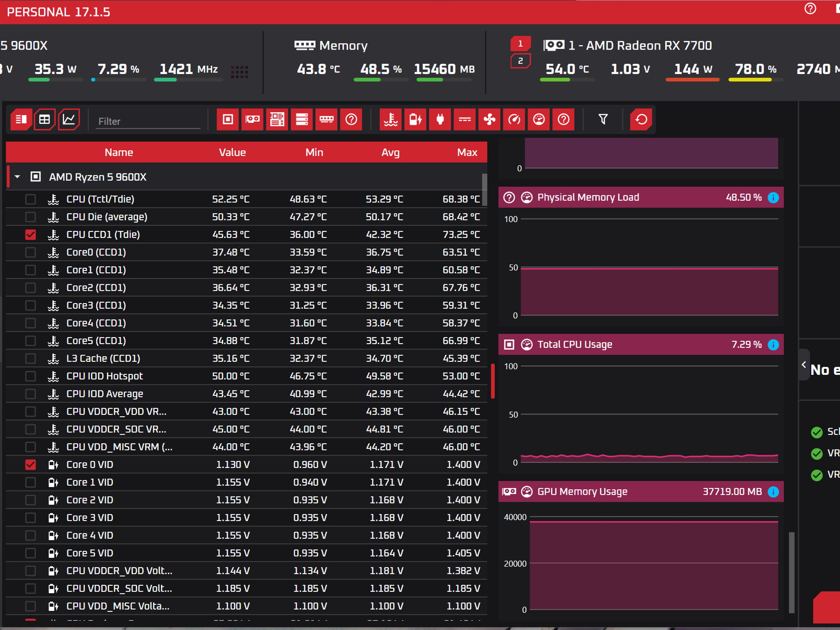This screenshot has height=630, width=840.
Task: Toggle the motherboard hardware filter icon
Action: [x=277, y=119]
